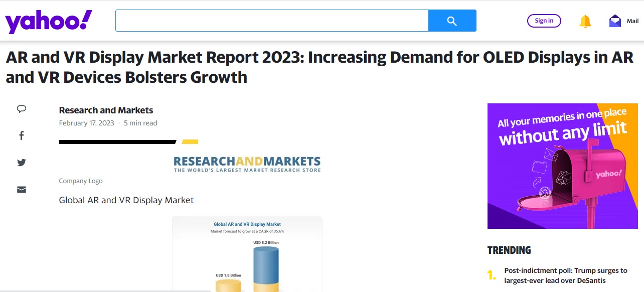Click the Yahoo logo
Image resolution: width=644 pixels, height=292 pixels.
(49, 22)
